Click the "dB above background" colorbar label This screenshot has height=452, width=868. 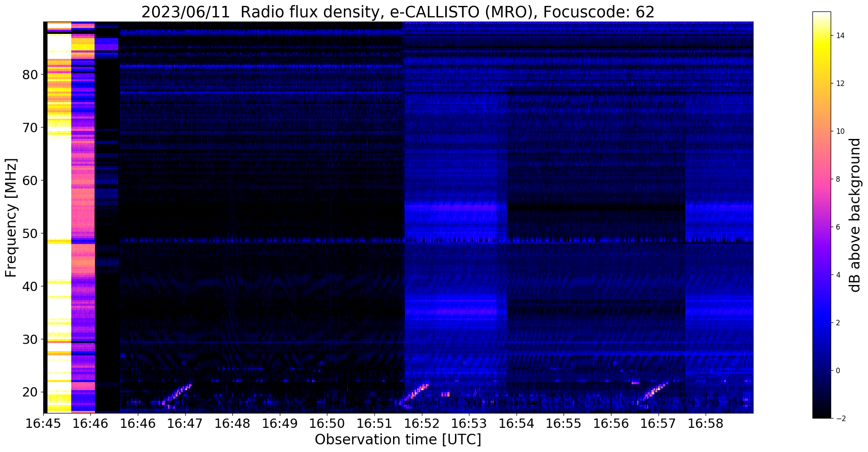click(855, 215)
